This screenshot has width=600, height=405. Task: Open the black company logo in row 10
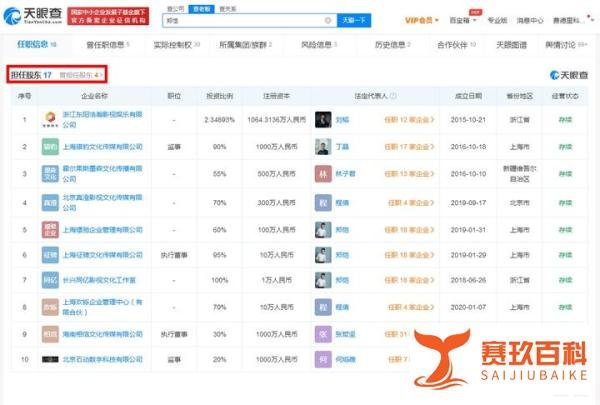(50, 359)
